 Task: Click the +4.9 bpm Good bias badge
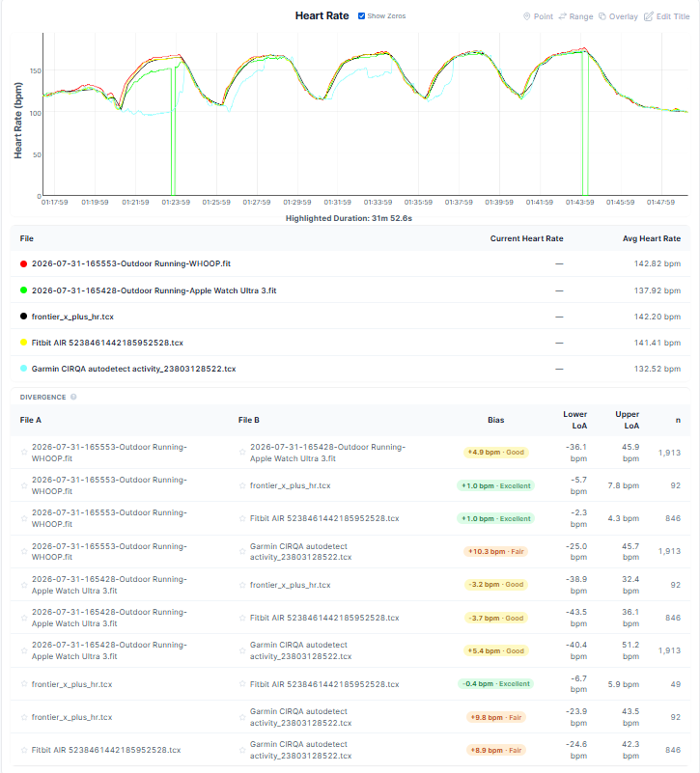click(x=495, y=452)
